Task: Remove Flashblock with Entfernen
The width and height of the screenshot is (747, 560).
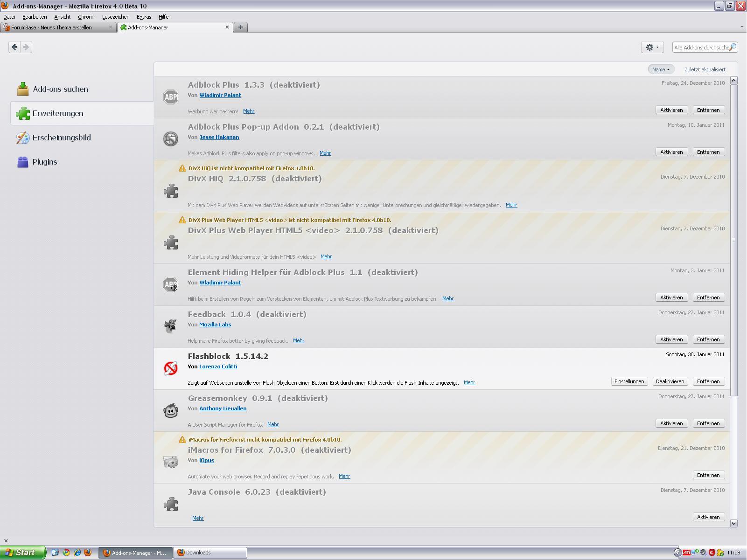Action: coord(708,381)
